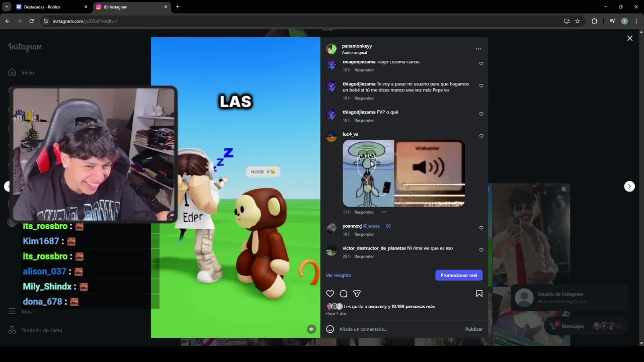Open a new browser tab

[178, 7]
